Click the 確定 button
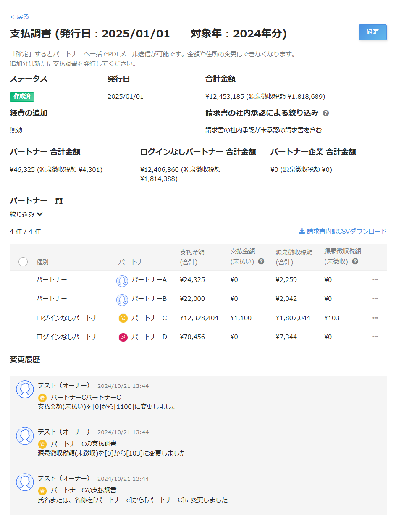Screen dimensions: 396x532 click(372, 32)
